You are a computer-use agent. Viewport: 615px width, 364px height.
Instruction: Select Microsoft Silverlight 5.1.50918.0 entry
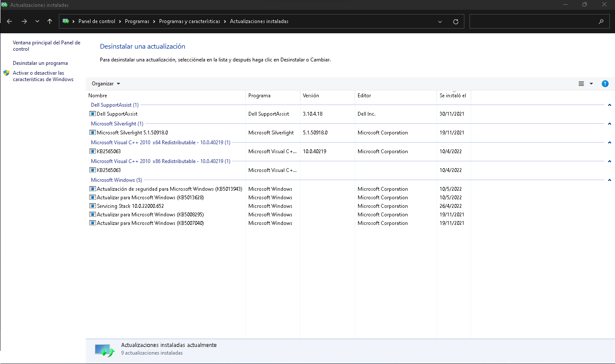132,133
